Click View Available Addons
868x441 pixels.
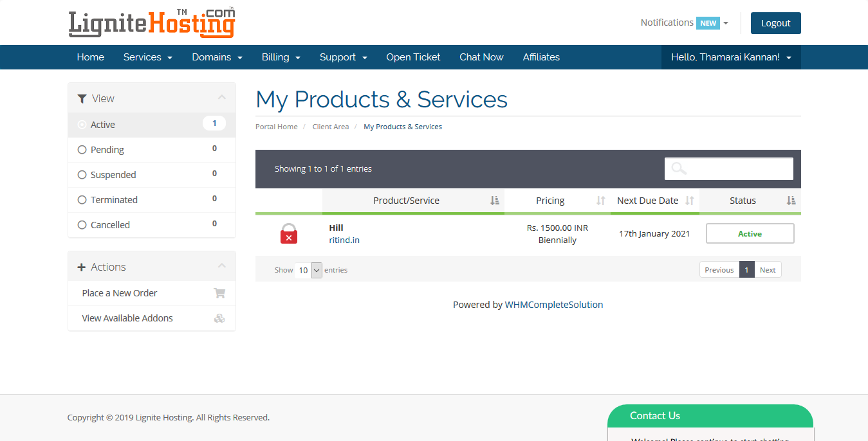click(152, 318)
